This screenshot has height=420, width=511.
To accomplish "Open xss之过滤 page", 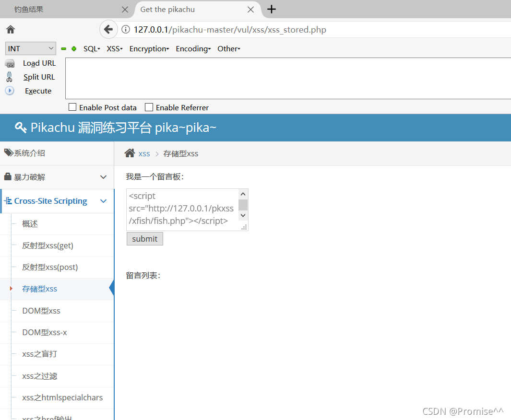I will pos(39,376).
